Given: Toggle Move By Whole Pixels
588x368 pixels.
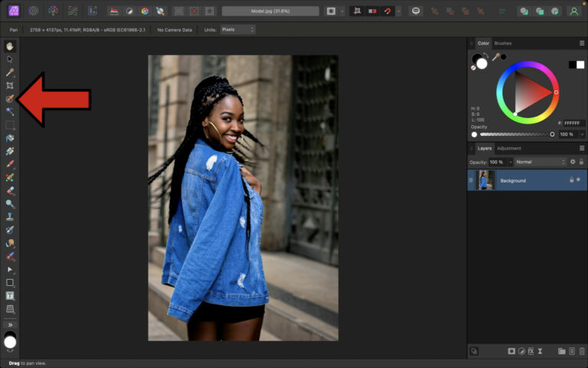Looking at the screenshot, I should (372, 11).
